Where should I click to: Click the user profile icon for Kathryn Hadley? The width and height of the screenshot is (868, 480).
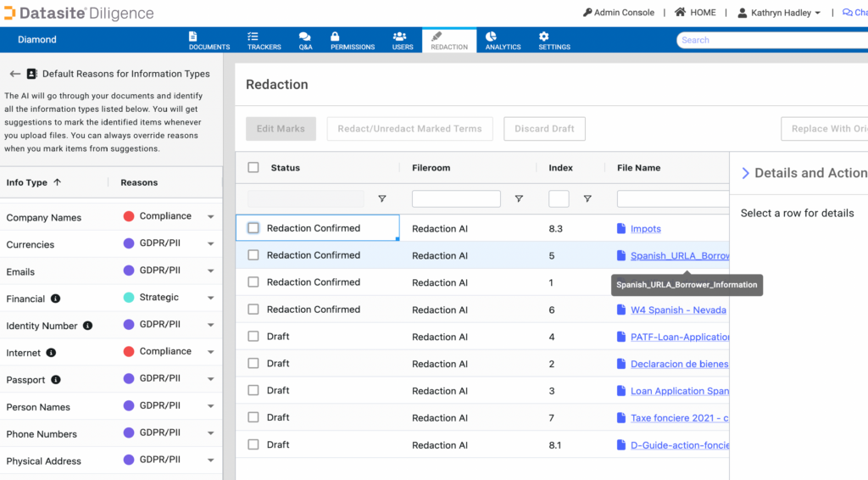743,13
